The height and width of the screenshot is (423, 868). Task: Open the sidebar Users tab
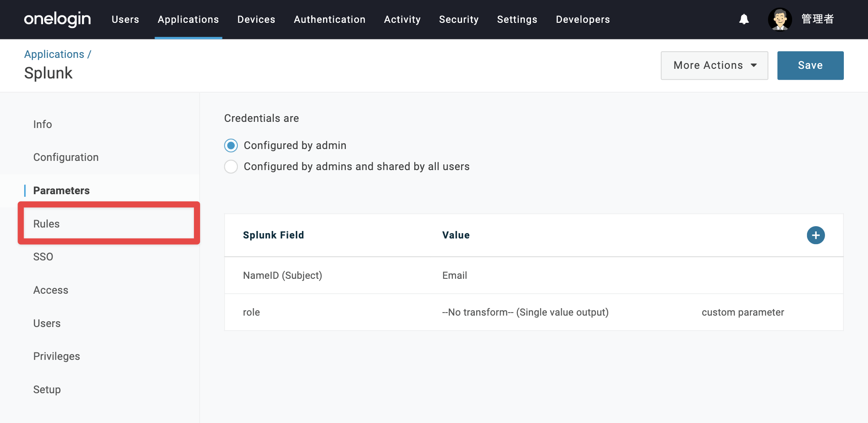click(47, 323)
